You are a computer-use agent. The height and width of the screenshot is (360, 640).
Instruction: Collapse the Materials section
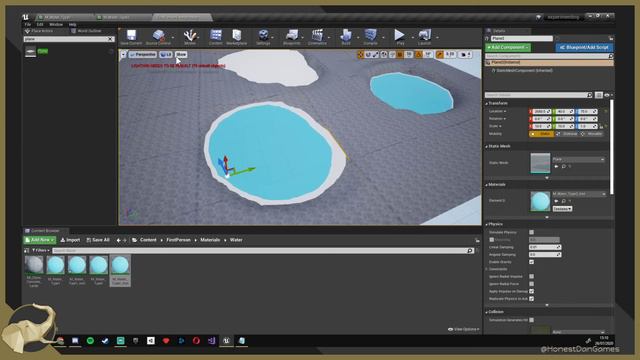[487, 185]
